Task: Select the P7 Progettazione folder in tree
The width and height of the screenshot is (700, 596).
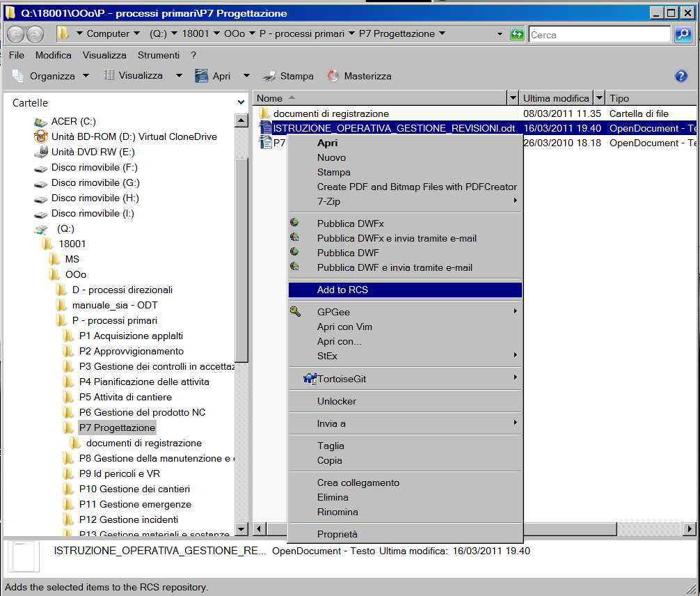Action: 117,428
